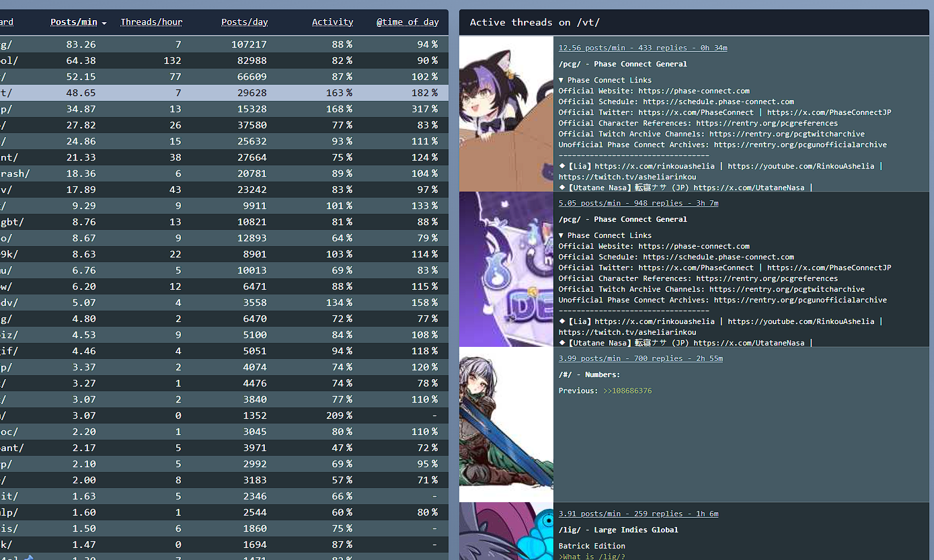
Task: Open the /lig/ thread blue creature thumbnail
Action: tap(506, 531)
